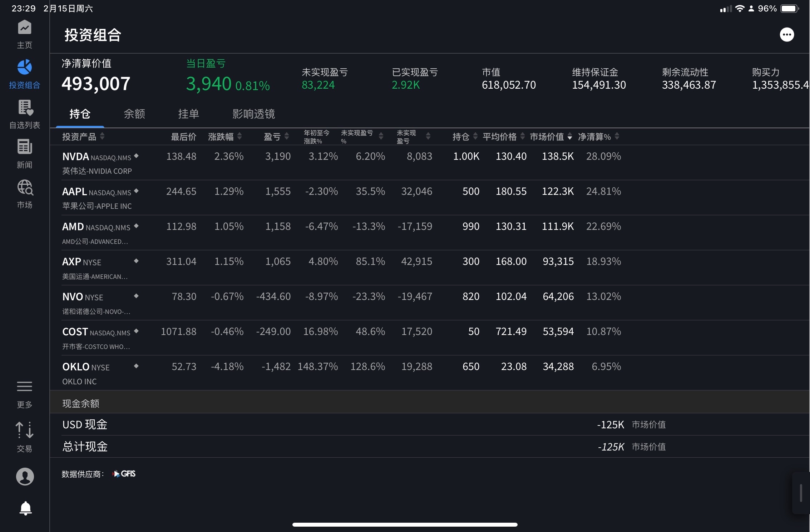
Task: Sort by 市场价值 column arrow
Action: 570,137
